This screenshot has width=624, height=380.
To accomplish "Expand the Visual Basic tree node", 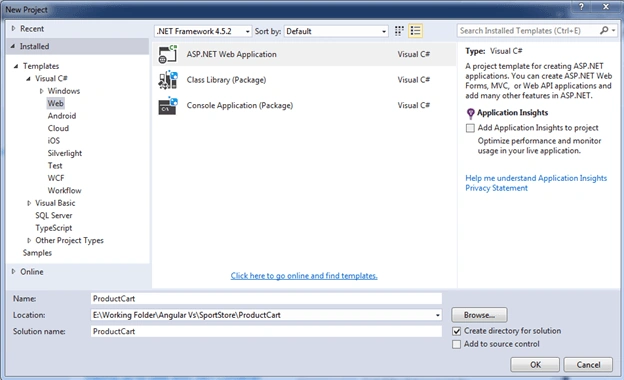I will tap(29, 203).
